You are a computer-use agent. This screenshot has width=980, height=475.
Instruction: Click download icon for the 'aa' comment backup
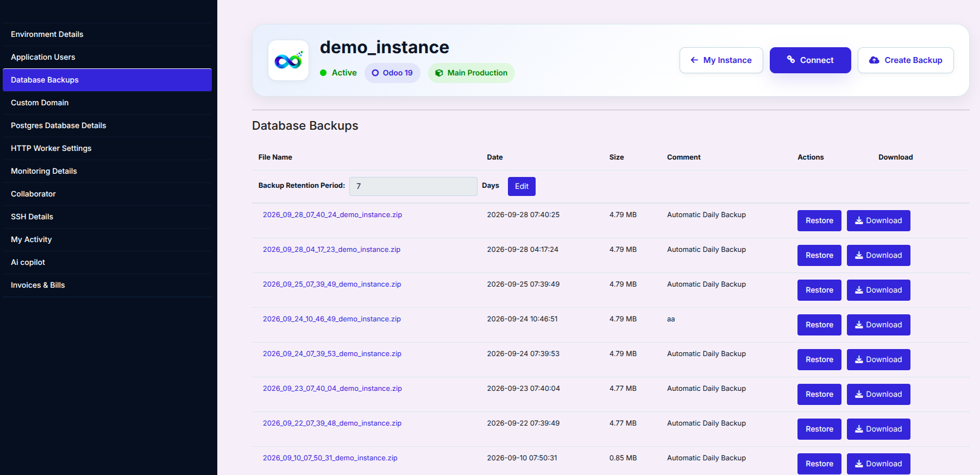[859, 325]
